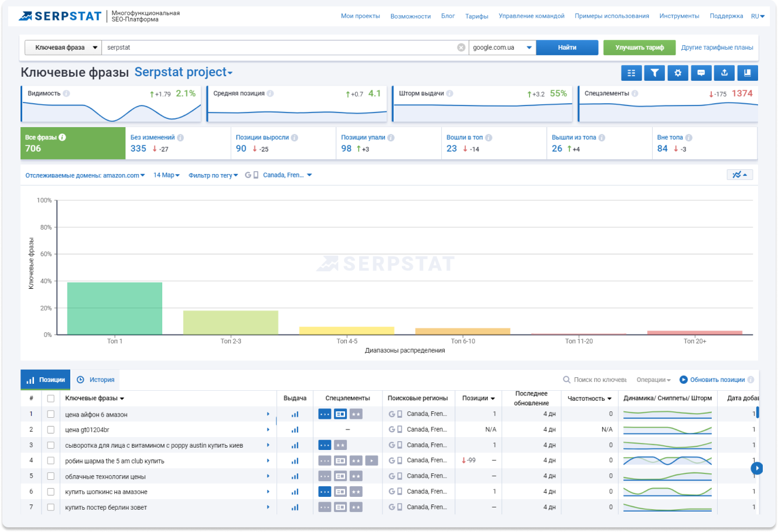778x532 pixels.
Task: Select checkbox for цена айфон 6 амазон
Action: click(51, 414)
